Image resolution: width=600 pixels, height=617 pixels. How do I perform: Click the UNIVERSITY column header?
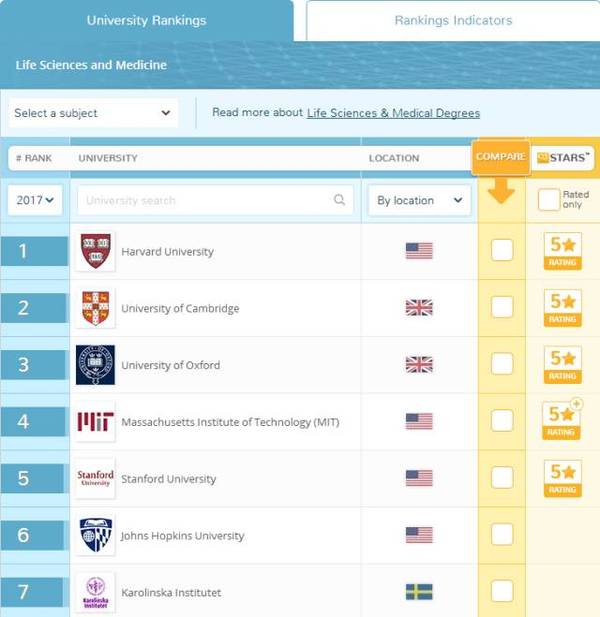click(108, 158)
